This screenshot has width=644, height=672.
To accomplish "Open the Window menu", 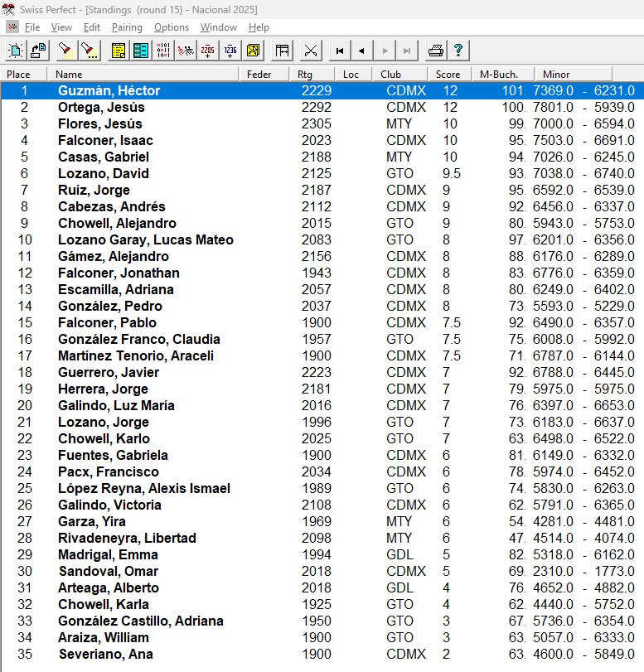I will 219,27.
